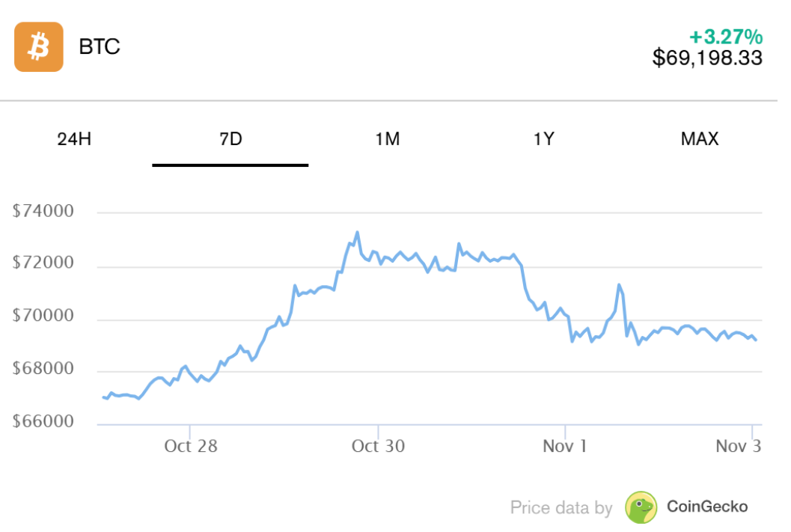Click the $66000 price axis label
The height and width of the screenshot is (532, 791).
click(x=42, y=421)
